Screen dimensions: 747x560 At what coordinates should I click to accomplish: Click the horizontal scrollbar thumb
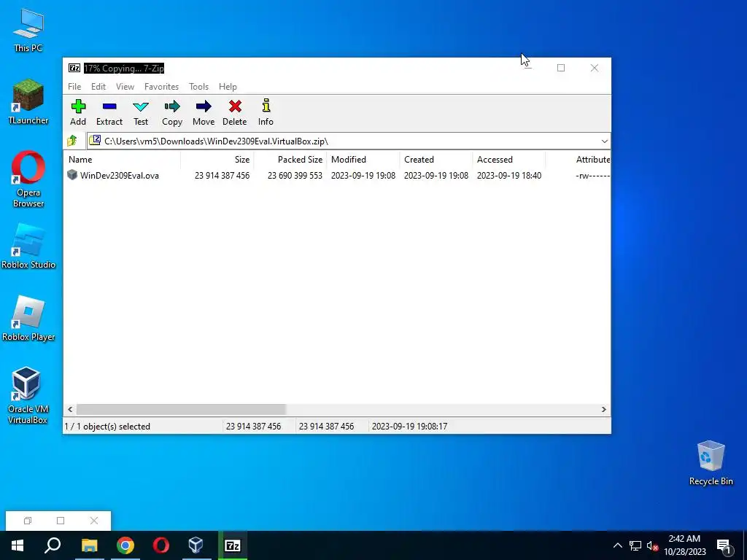point(181,410)
